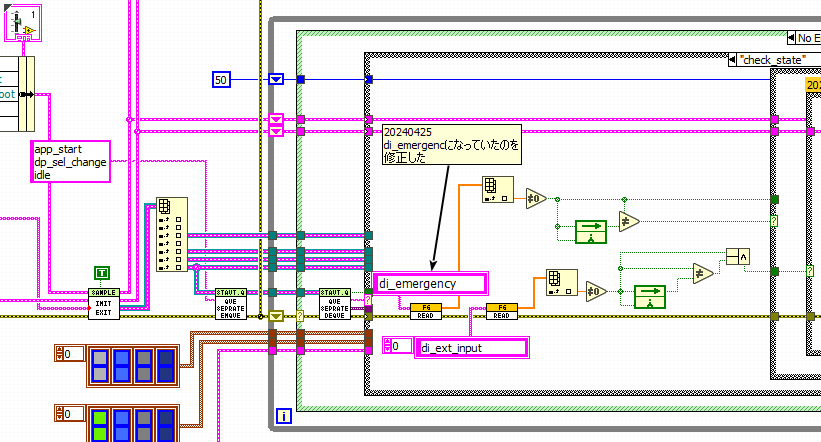The image size is (821, 442).
Task: Click index value 0 of upper array constant
Action: click(73, 354)
